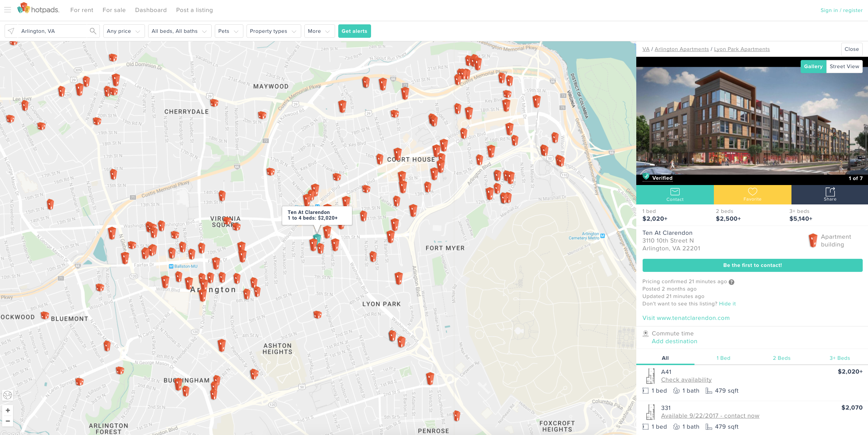Open All beds, All baths filter
This screenshot has height=435, width=868.
pyautogui.click(x=180, y=31)
